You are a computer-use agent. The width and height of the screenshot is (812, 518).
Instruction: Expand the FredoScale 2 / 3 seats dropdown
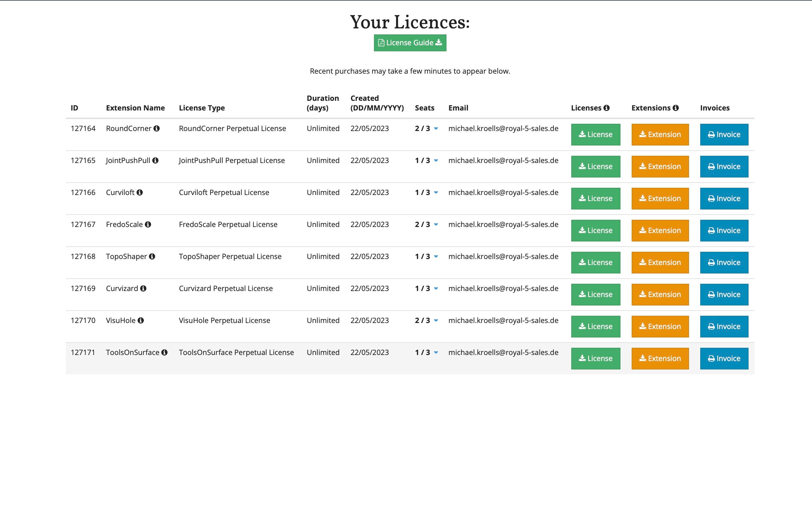436,225
